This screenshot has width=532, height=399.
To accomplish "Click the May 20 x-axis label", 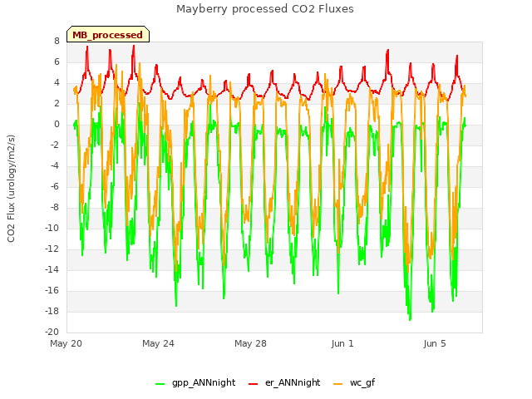I will coord(66,343).
